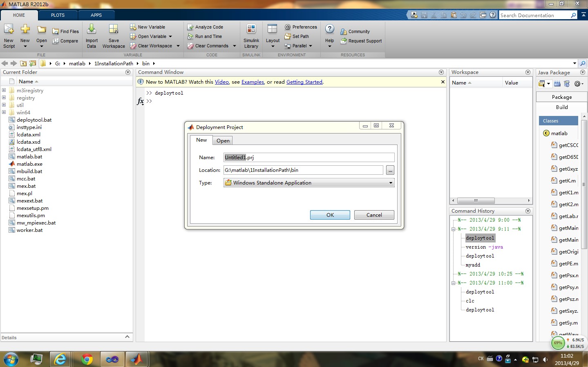Collapse the 2013/4/29 11:00 history group
588x367 pixels.
click(x=453, y=283)
